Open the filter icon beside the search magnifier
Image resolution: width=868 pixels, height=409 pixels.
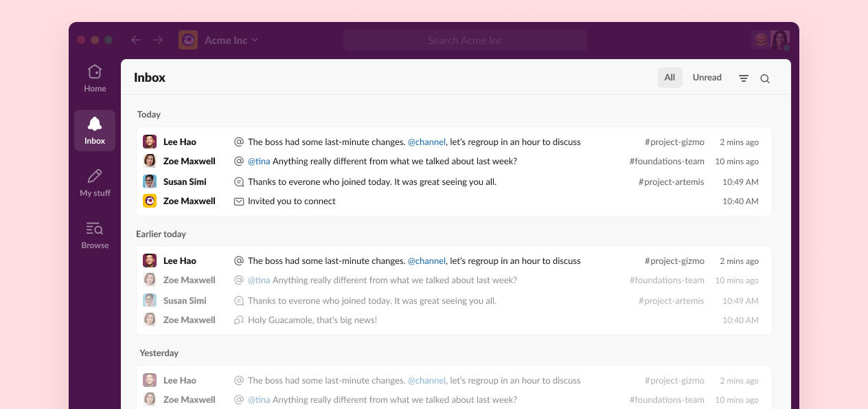click(x=743, y=78)
